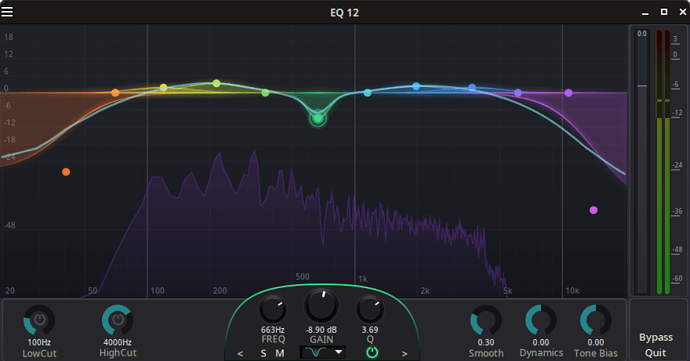The image size is (690, 361).
Task: Toggle the HighCut power knob
Action: coord(117,320)
